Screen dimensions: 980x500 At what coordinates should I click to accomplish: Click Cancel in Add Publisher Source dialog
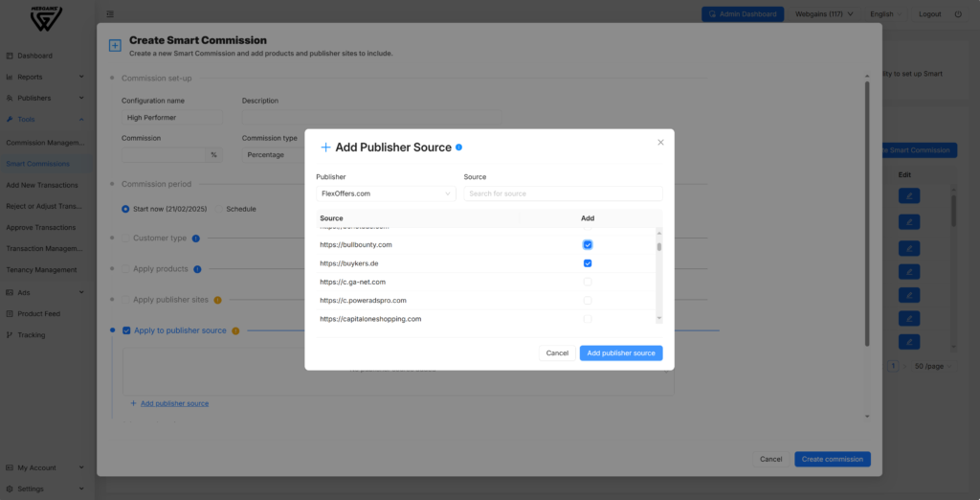[557, 352]
